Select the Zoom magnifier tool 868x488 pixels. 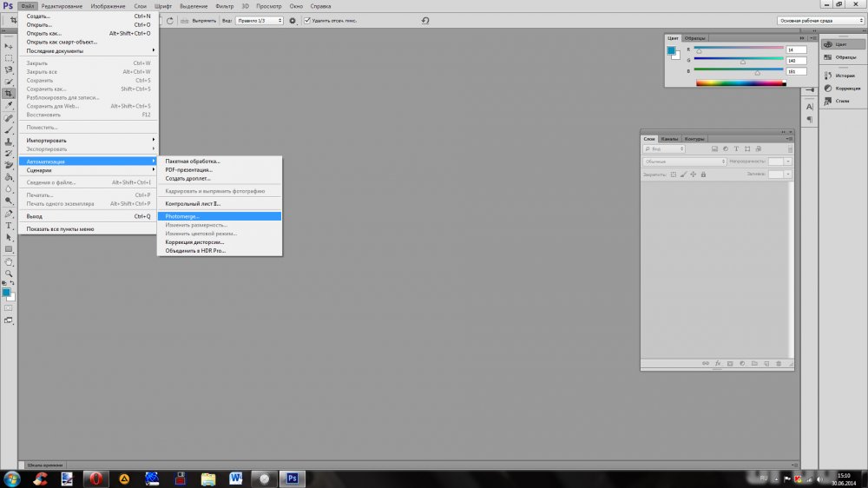click(x=9, y=273)
